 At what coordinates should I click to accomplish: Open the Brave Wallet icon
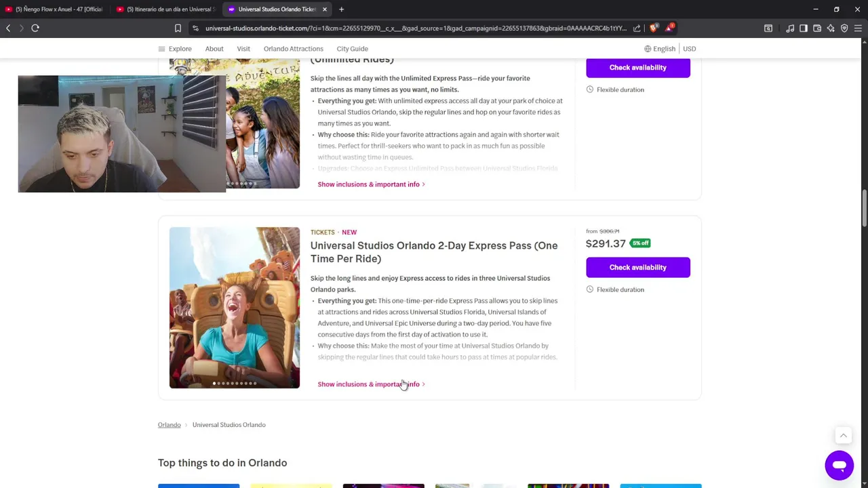tap(817, 28)
